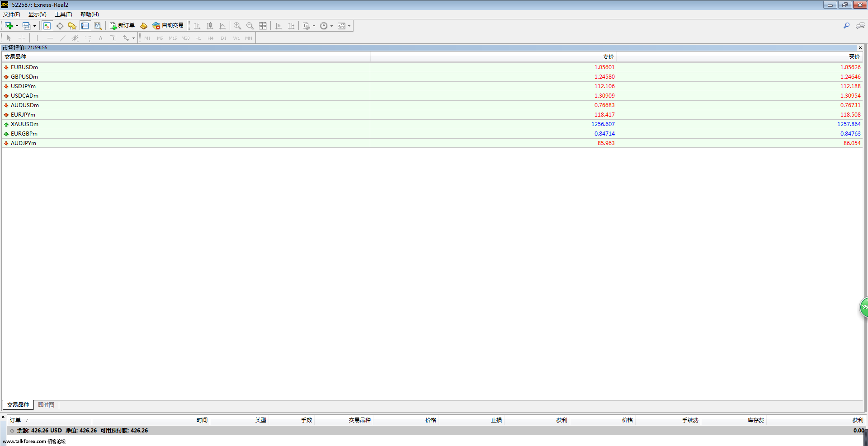Open the Strategy Tester
The image size is (868, 446).
tap(98, 26)
